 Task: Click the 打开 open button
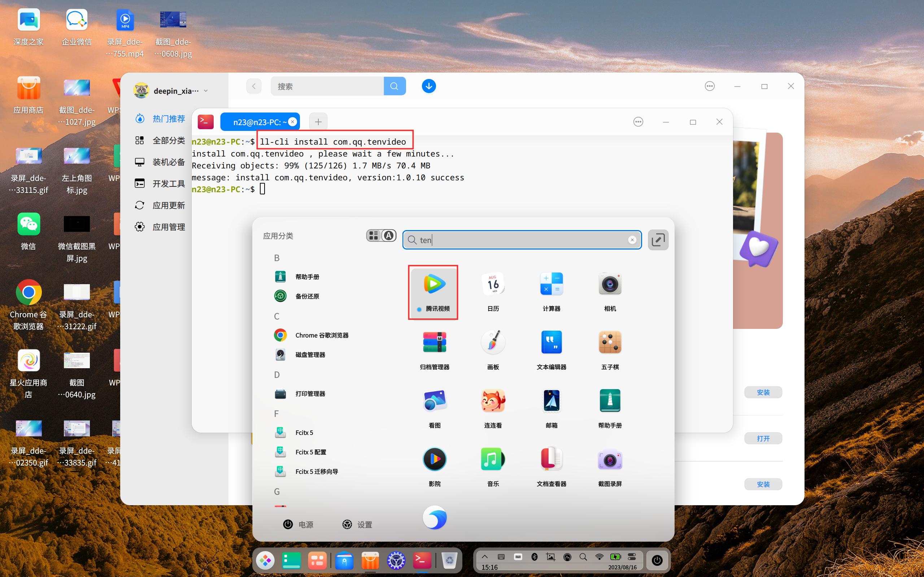point(763,438)
